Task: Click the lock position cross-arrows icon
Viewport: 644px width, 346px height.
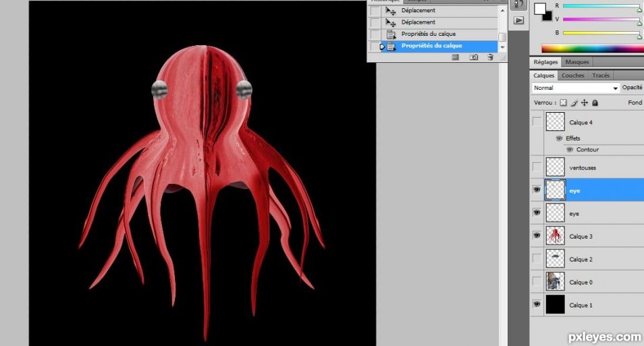Action: [x=585, y=103]
